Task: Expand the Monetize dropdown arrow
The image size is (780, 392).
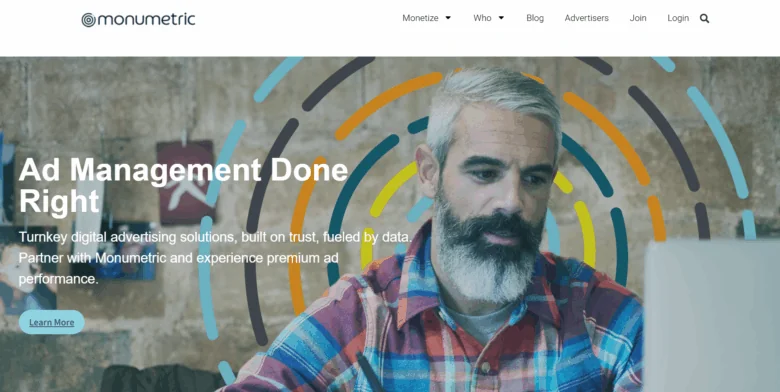Action: coord(448,18)
